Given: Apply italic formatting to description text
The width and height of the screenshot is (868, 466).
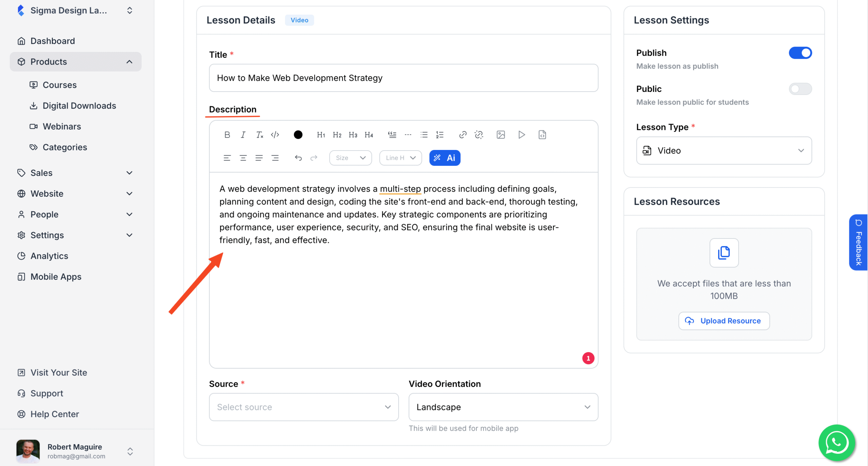Looking at the screenshot, I should pos(243,135).
